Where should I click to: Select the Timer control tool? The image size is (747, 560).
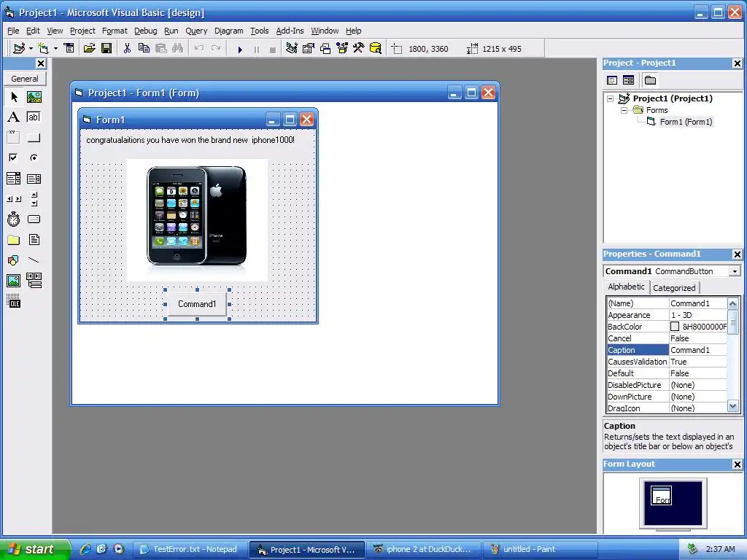coord(14,219)
